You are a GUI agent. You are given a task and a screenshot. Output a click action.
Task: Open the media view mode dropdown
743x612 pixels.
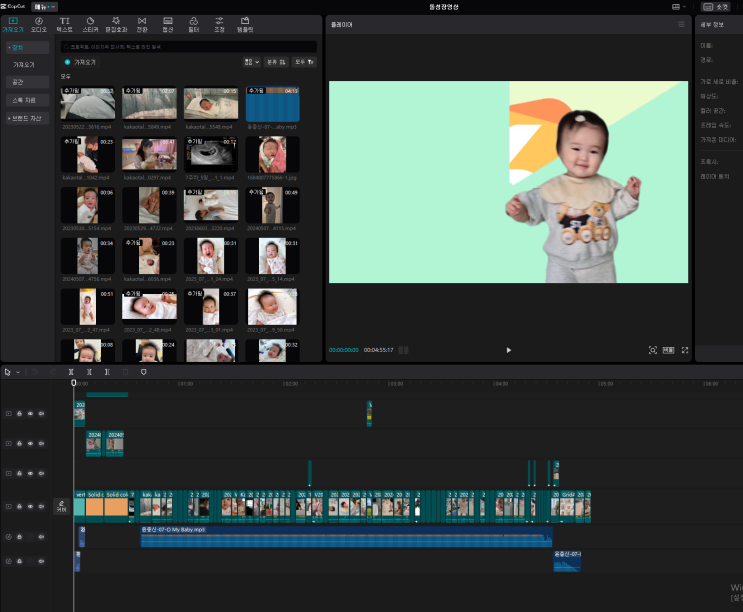[x=250, y=62]
